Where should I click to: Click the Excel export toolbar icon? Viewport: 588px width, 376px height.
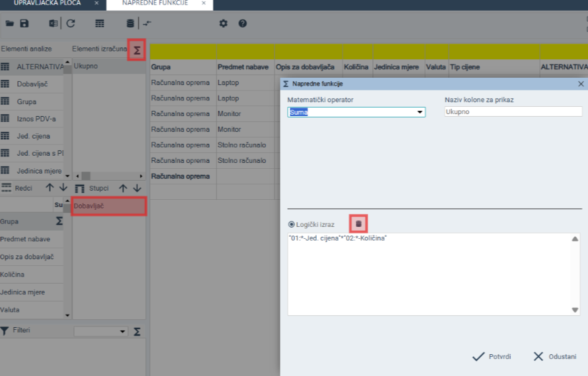click(53, 24)
